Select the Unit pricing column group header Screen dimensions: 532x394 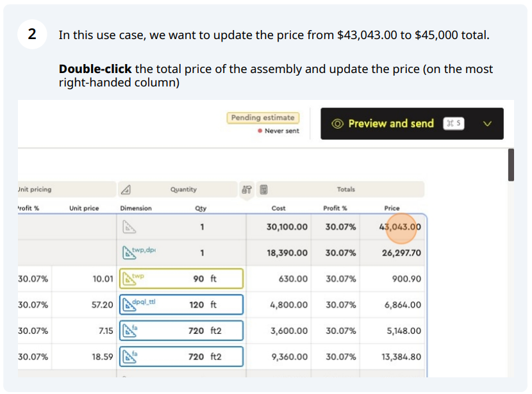click(35, 190)
